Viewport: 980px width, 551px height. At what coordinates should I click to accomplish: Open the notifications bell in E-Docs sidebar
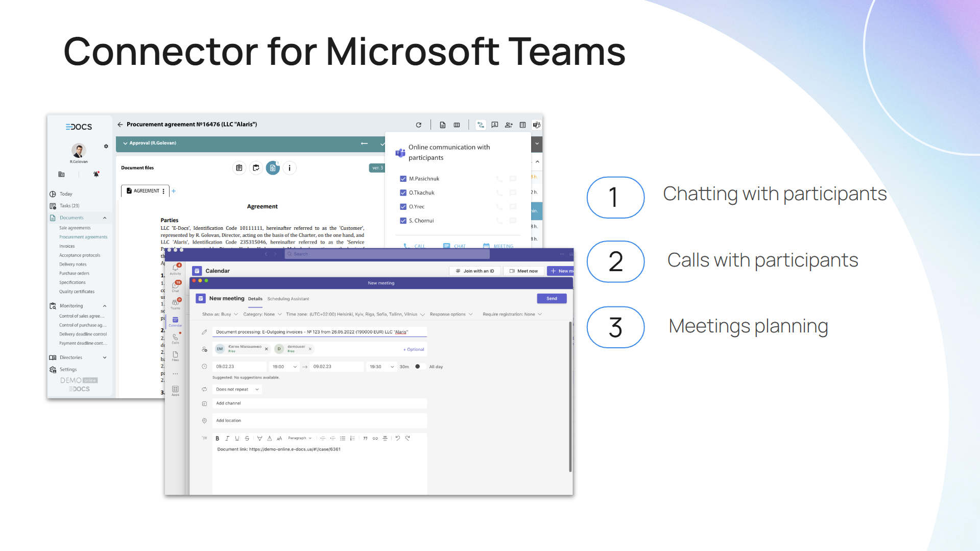[x=96, y=174]
